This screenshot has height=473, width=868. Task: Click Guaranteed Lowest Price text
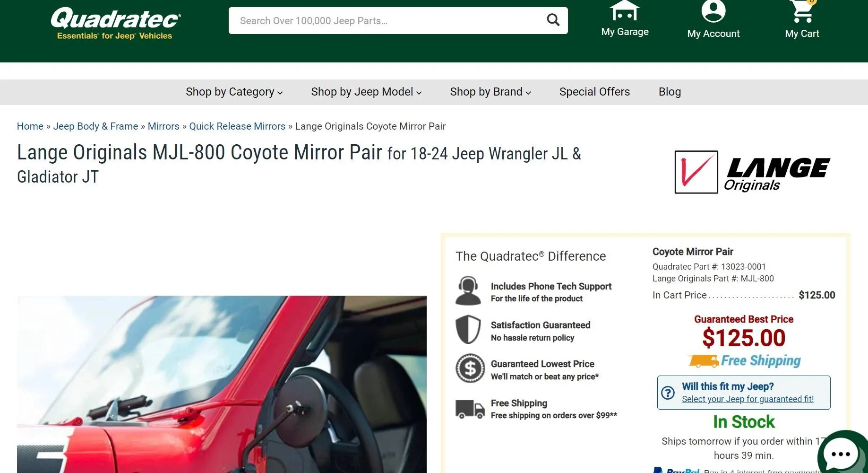coord(542,364)
